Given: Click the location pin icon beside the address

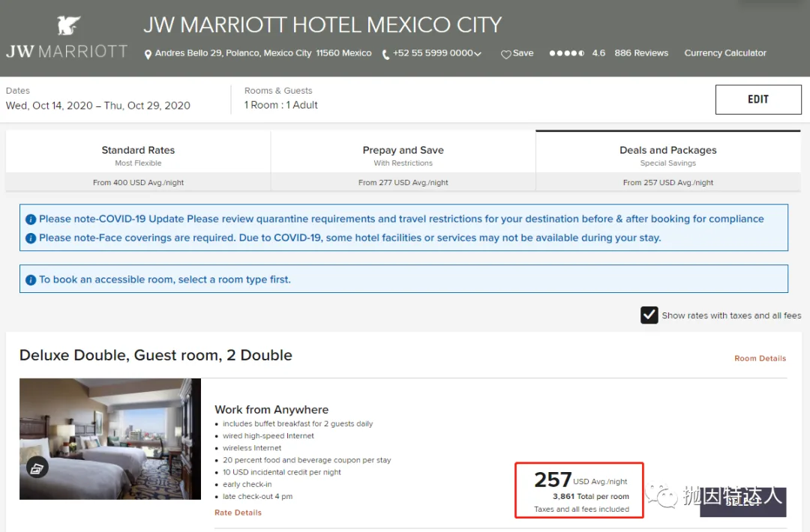Looking at the screenshot, I should point(148,54).
